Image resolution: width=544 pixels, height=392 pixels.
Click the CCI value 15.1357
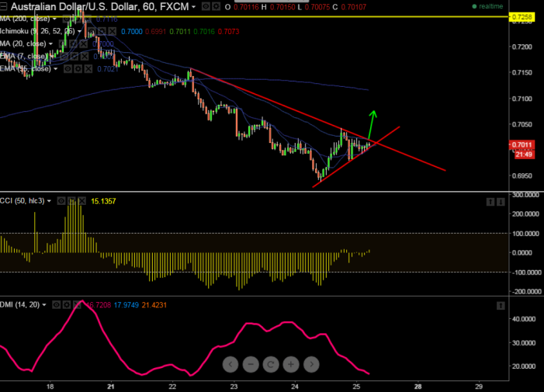(x=103, y=201)
